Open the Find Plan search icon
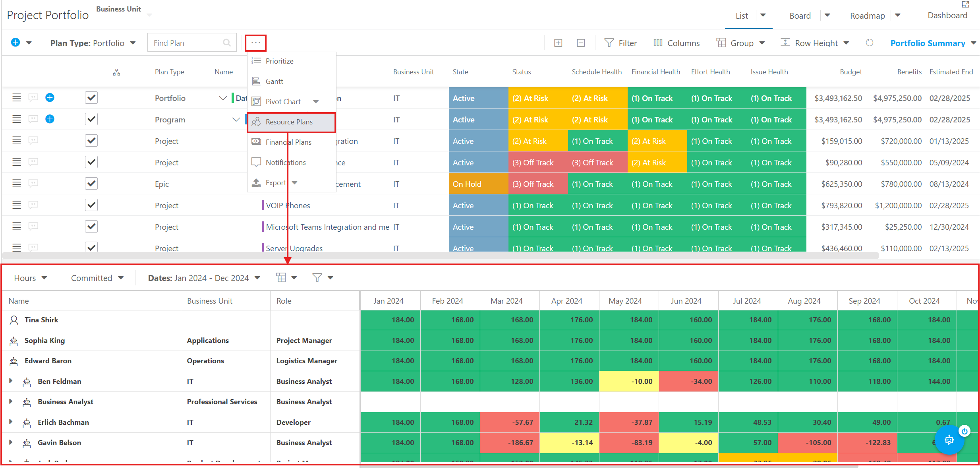Image resolution: width=980 pixels, height=469 pixels. 226,43
